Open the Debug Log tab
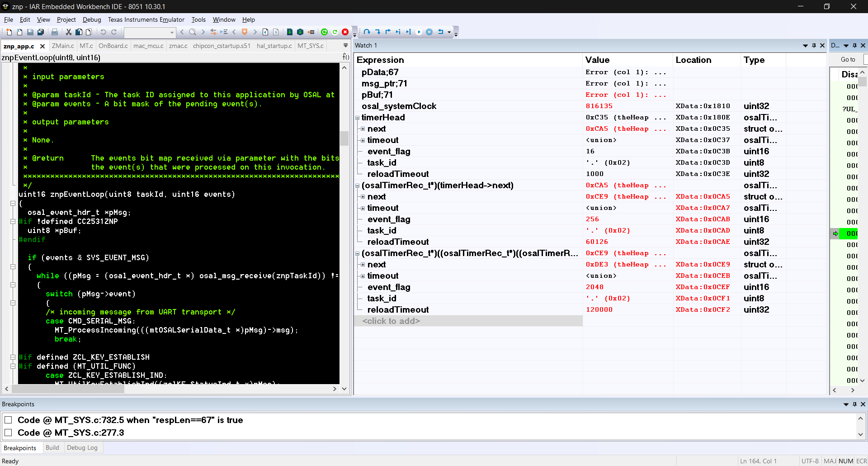868x466 pixels. point(82,447)
